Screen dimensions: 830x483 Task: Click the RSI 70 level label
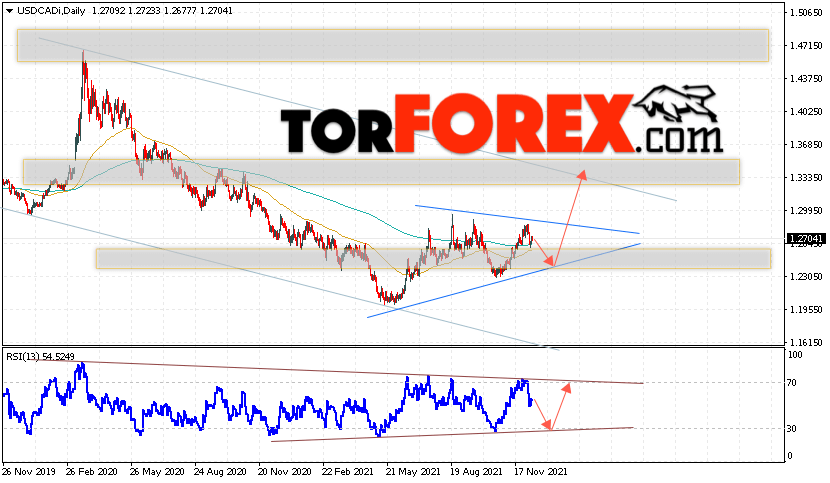[x=792, y=382]
